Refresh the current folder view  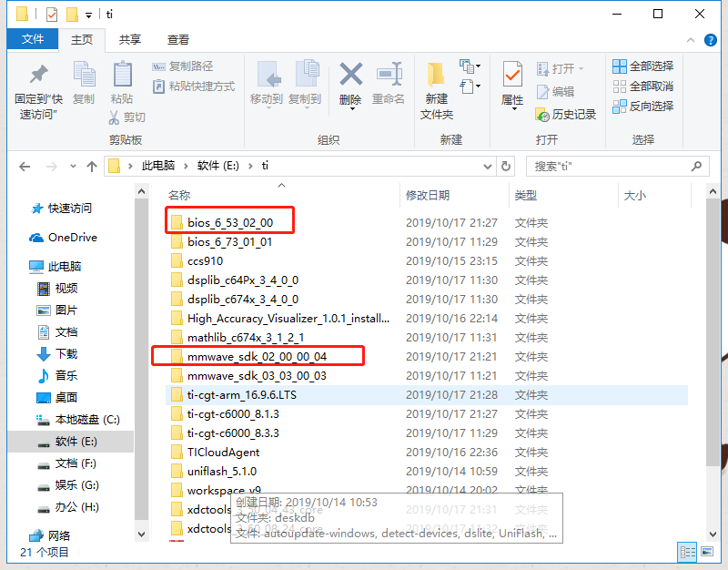coord(506,167)
